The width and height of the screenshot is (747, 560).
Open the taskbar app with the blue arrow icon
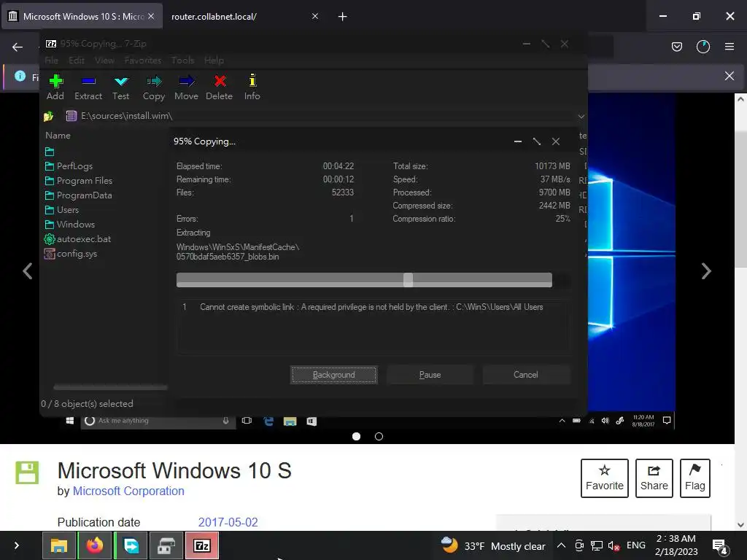click(131, 545)
